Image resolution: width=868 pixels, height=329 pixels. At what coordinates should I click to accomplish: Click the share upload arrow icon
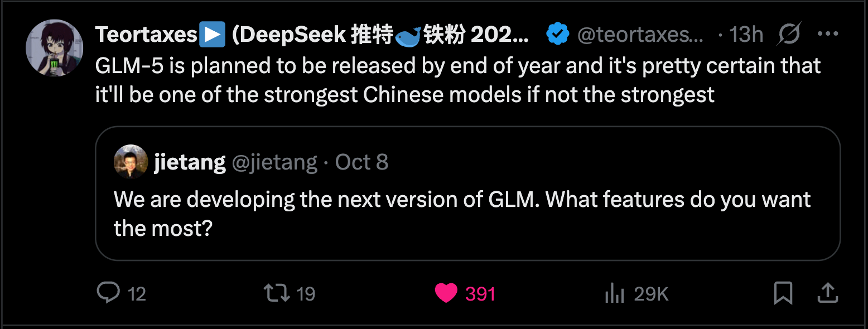pos(828,293)
